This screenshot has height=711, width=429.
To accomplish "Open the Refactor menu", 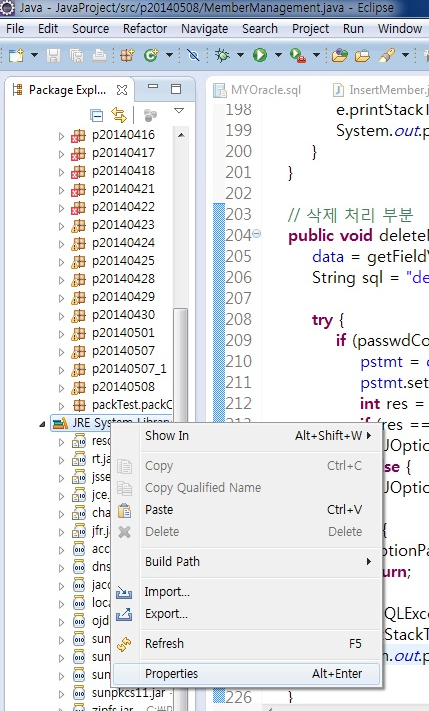I will coord(145,29).
